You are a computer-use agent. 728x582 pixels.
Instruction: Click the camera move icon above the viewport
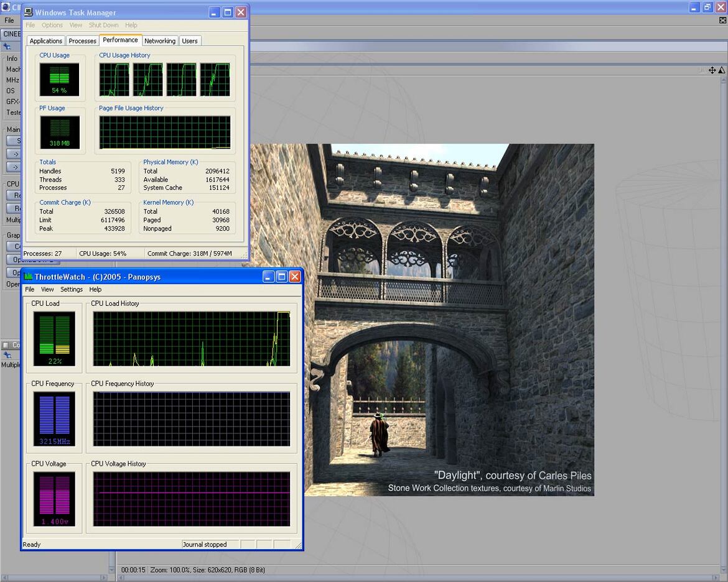pyautogui.click(x=712, y=70)
